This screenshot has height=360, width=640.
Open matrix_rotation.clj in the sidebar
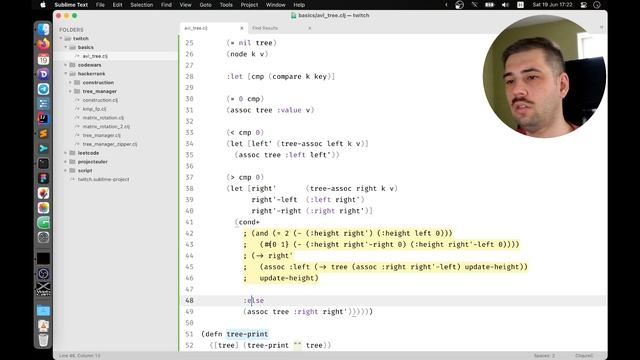coord(103,118)
